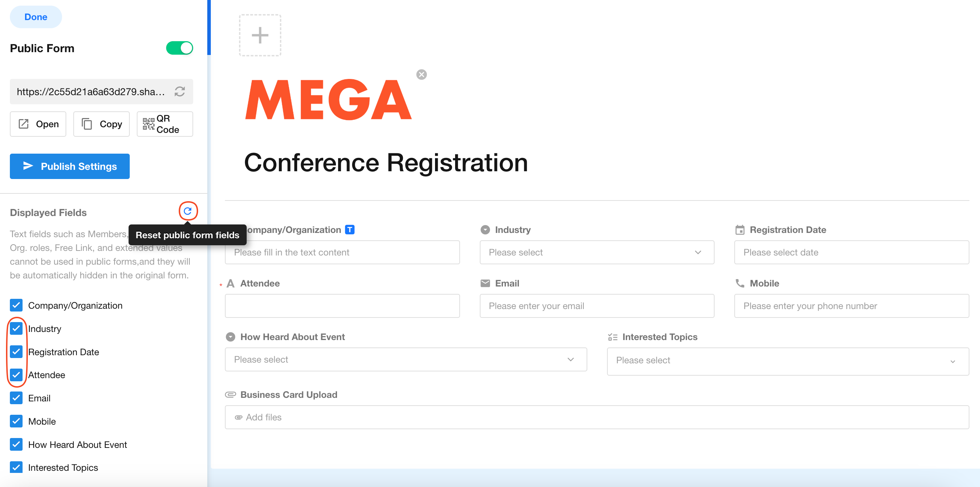Click the Attendee text input
Image resolution: width=980 pixels, height=487 pixels.
point(342,306)
